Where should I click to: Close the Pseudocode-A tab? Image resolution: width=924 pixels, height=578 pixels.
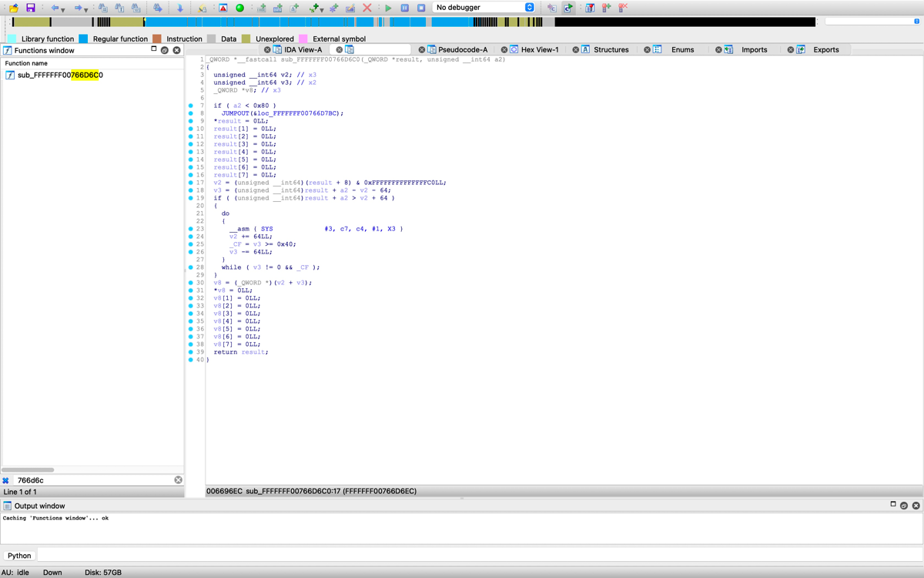click(421, 49)
